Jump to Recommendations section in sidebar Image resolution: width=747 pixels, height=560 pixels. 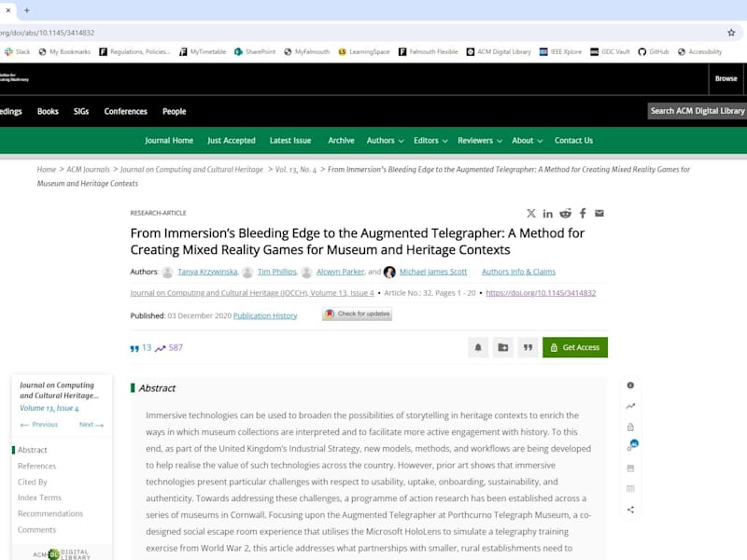coord(50,514)
